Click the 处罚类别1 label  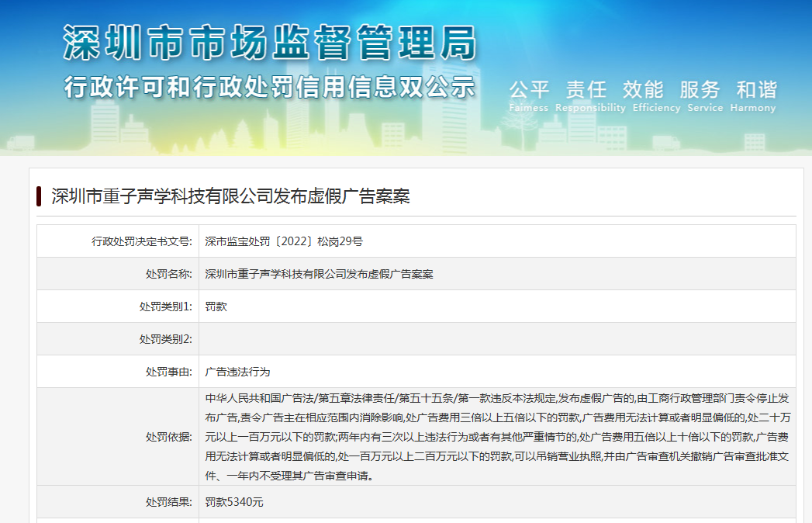coord(166,307)
